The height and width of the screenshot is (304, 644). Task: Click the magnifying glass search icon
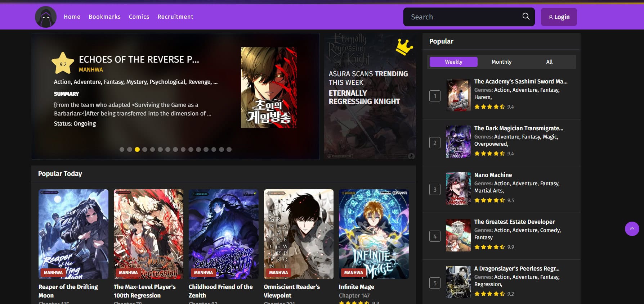point(526,17)
